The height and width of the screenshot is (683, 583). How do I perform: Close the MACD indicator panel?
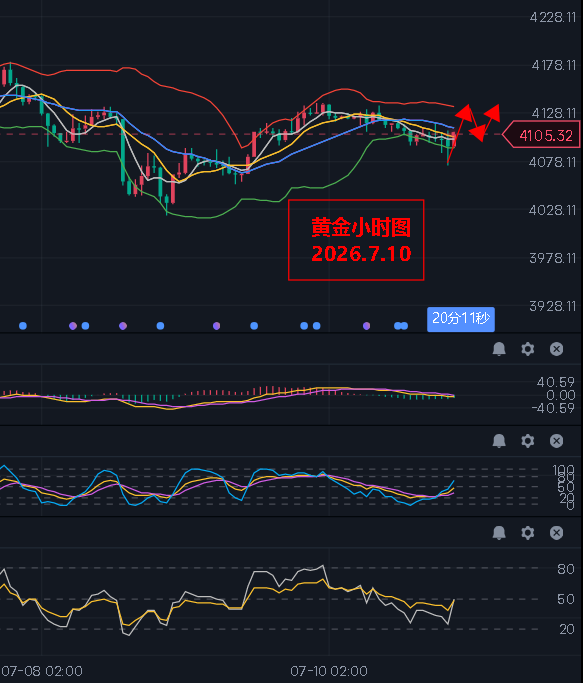click(x=556, y=349)
